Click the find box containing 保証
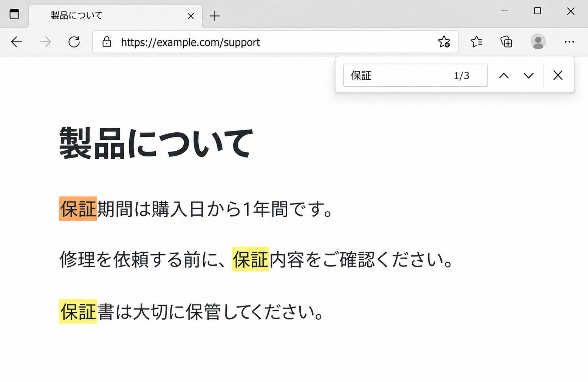The width and height of the screenshot is (588, 382). pos(415,75)
